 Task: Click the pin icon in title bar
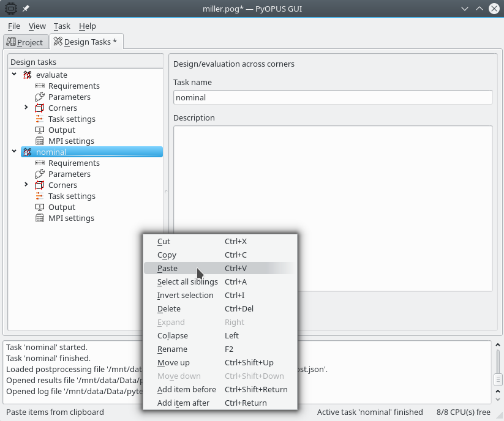coord(26,9)
